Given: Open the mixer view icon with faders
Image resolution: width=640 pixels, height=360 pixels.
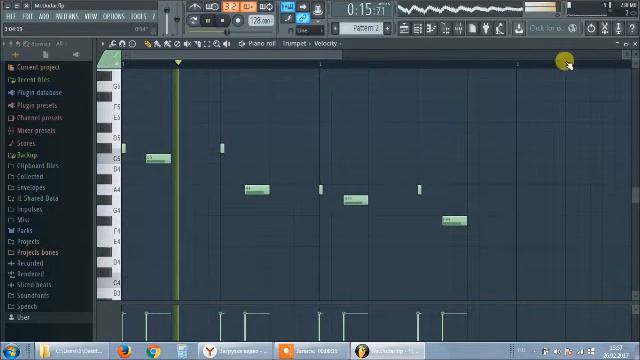Looking at the screenshot, I should tap(458, 29).
